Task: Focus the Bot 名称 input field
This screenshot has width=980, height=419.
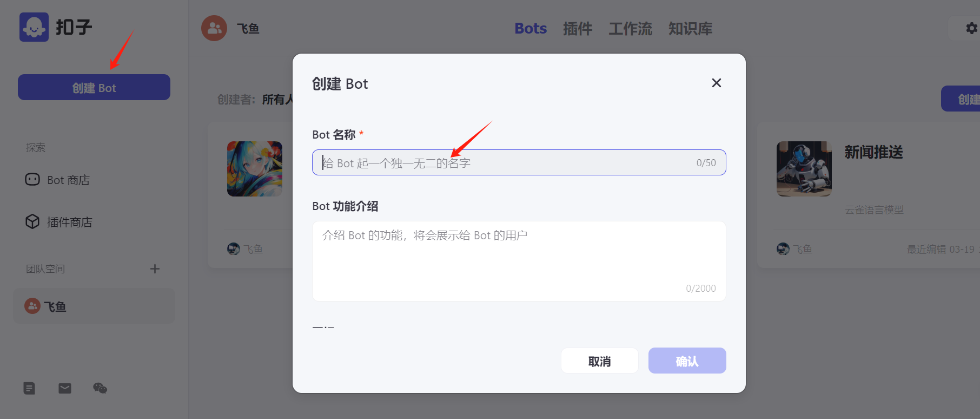Action: coord(519,162)
